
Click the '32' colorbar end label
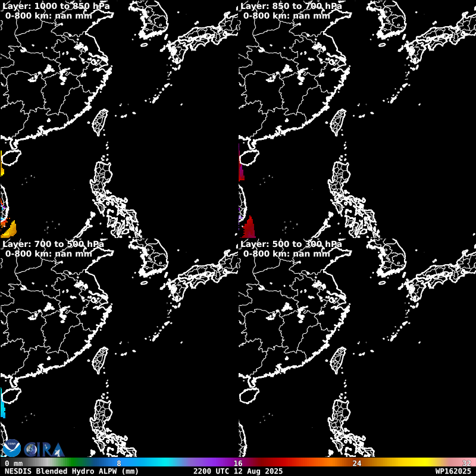click(466, 464)
